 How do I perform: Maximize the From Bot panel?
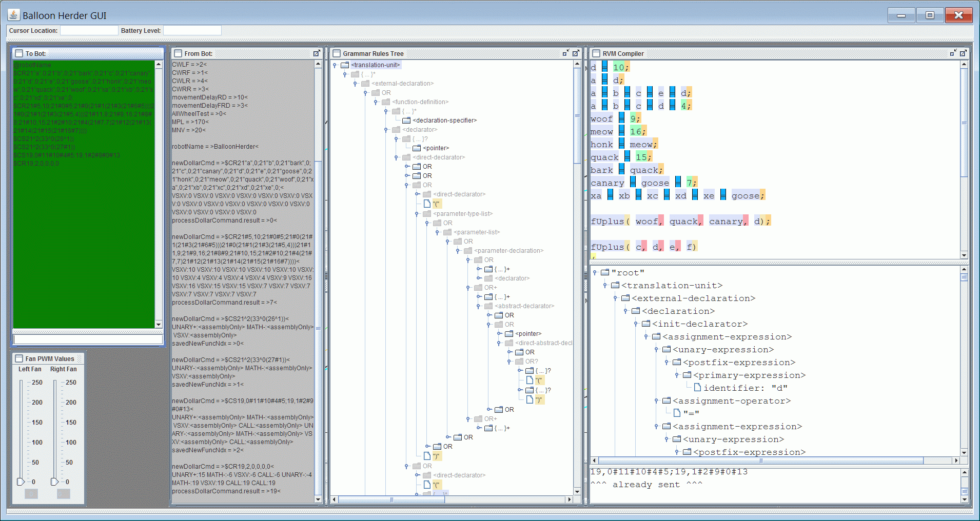(x=317, y=53)
